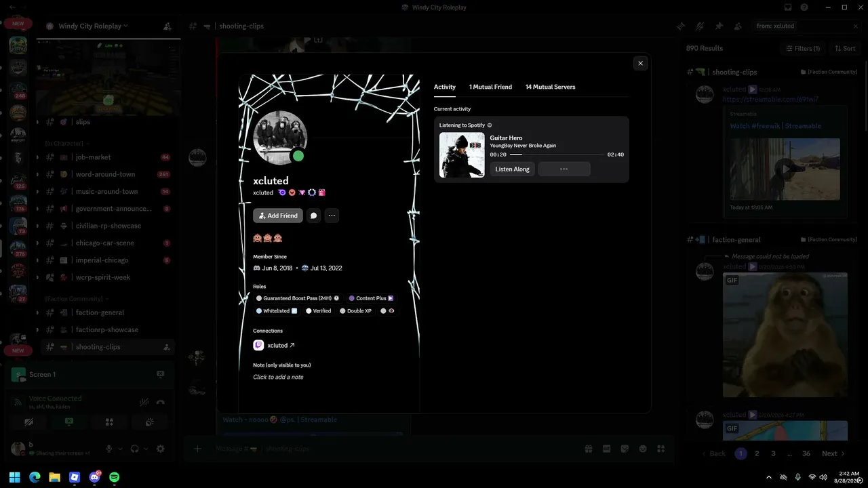
Task: Close the xcluted profile popup
Action: point(640,63)
